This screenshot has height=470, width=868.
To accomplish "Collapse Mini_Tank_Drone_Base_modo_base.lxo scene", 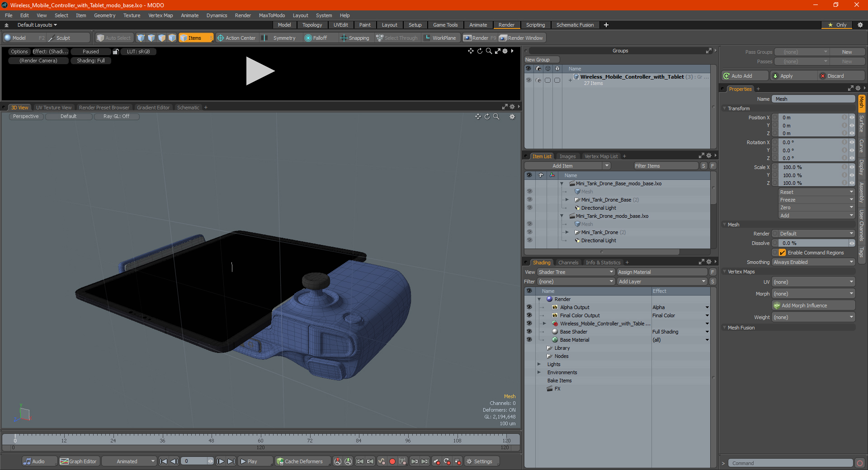I will (x=562, y=183).
